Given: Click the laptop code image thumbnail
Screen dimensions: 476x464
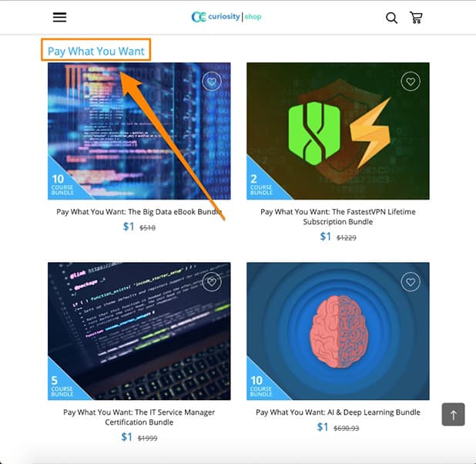Looking at the screenshot, I should pyautogui.click(x=139, y=331).
